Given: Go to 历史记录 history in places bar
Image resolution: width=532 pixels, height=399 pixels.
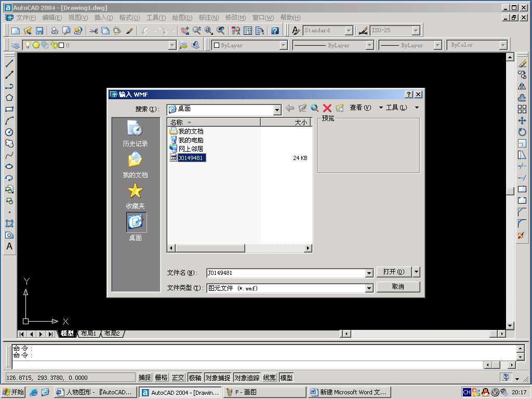Looking at the screenshot, I should pyautogui.click(x=136, y=134).
